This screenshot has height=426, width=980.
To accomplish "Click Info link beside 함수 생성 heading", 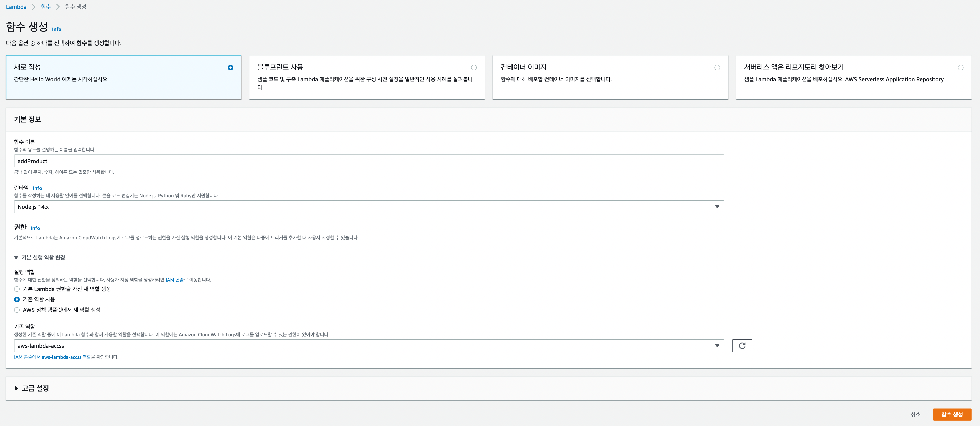I will [56, 29].
